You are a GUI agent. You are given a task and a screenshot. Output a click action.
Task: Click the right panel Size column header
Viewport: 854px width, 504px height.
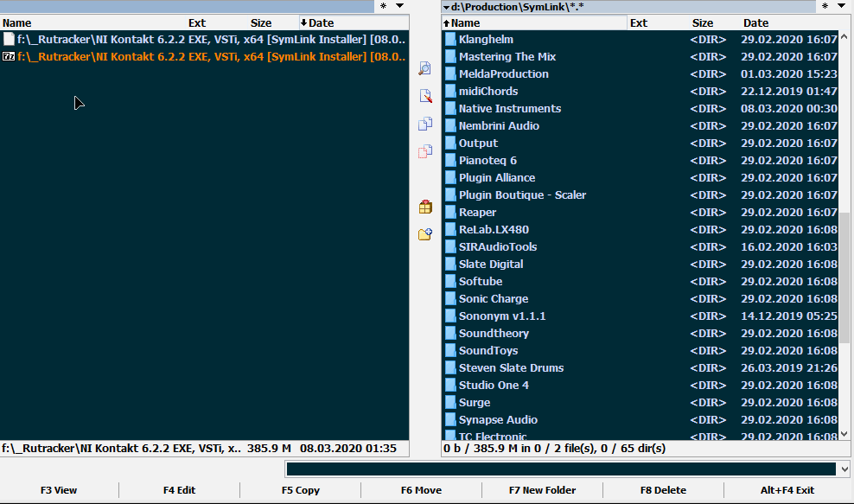[x=715, y=22]
